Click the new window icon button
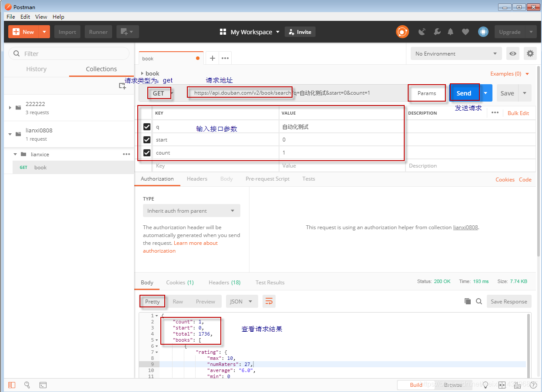Screen dimensions: 542x392 (x=127, y=32)
